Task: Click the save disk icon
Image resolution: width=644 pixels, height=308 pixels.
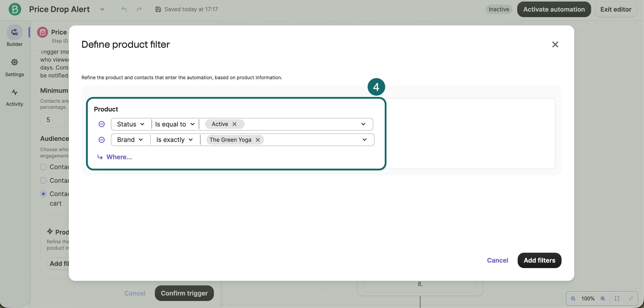Action: 158,9
